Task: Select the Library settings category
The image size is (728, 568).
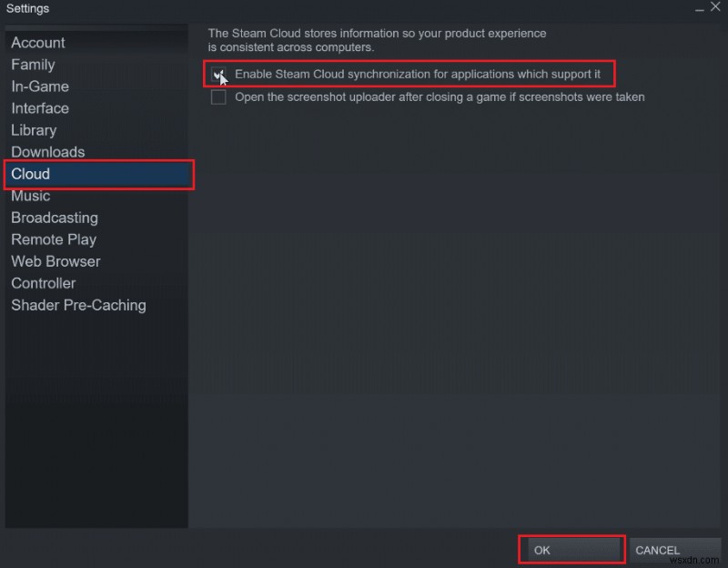Action: point(34,129)
